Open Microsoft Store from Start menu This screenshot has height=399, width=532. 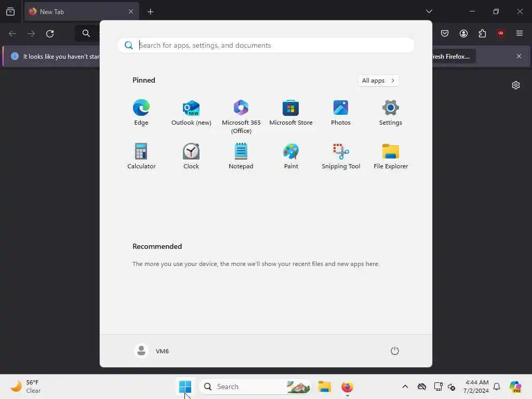coord(291,113)
